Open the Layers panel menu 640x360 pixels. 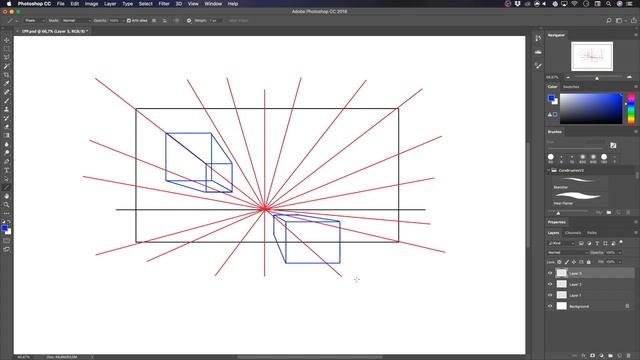pyautogui.click(x=636, y=233)
